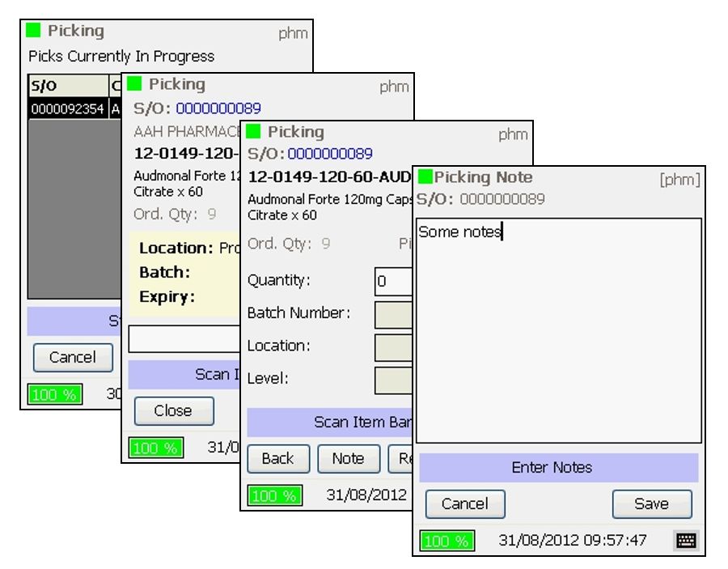Select sales order row 0000092354
This screenshot has width=728, height=569.
68,108
